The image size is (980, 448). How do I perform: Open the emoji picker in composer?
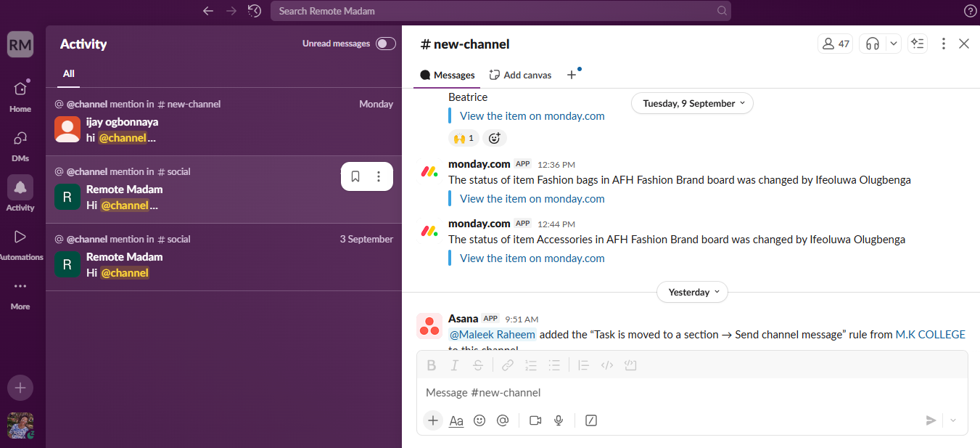point(479,420)
